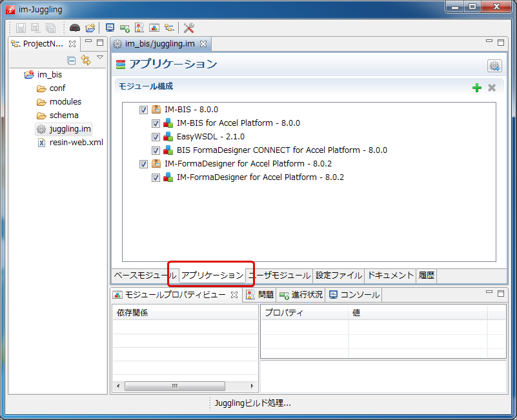Click the project navigator toolbar icon
This screenshot has width=517, height=420.
click(x=170, y=28)
